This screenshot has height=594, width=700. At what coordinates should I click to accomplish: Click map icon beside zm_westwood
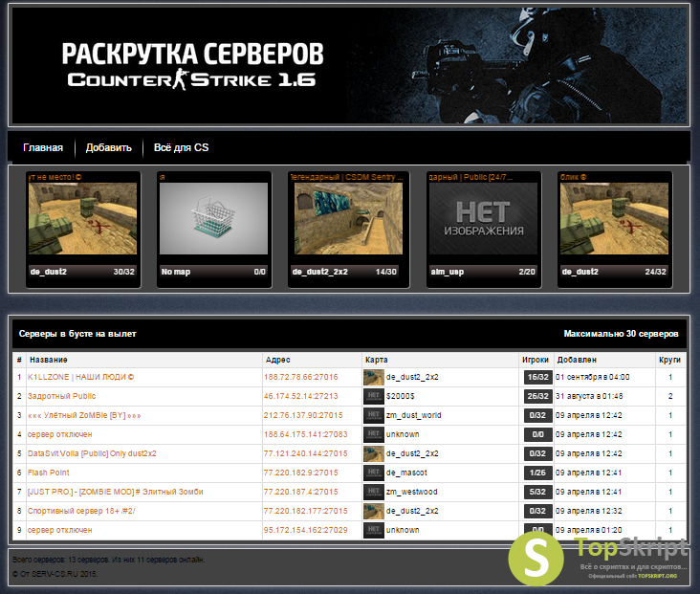(374, 492)
